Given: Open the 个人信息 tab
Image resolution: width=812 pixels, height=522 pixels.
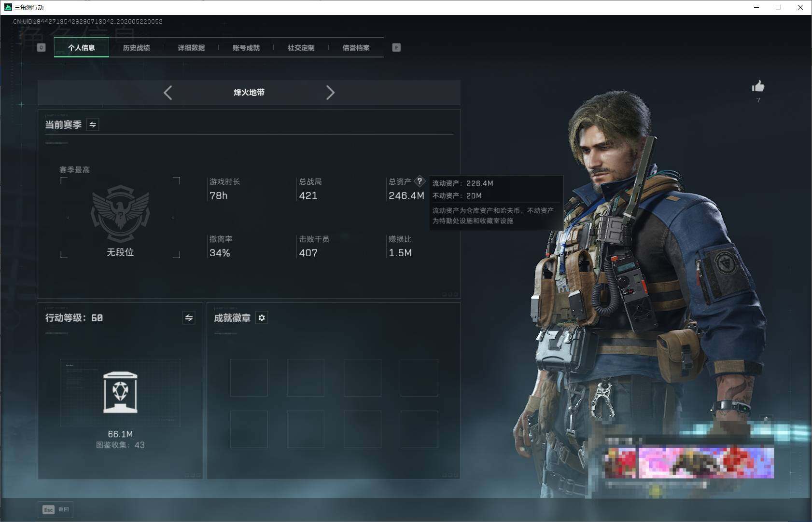Looking at the screenshot, I should pyautogui.click(x=82, y=48).
